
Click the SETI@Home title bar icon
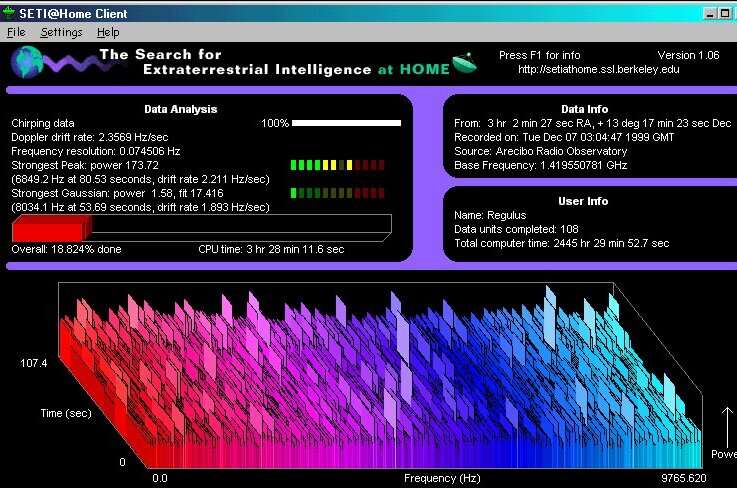9,12
